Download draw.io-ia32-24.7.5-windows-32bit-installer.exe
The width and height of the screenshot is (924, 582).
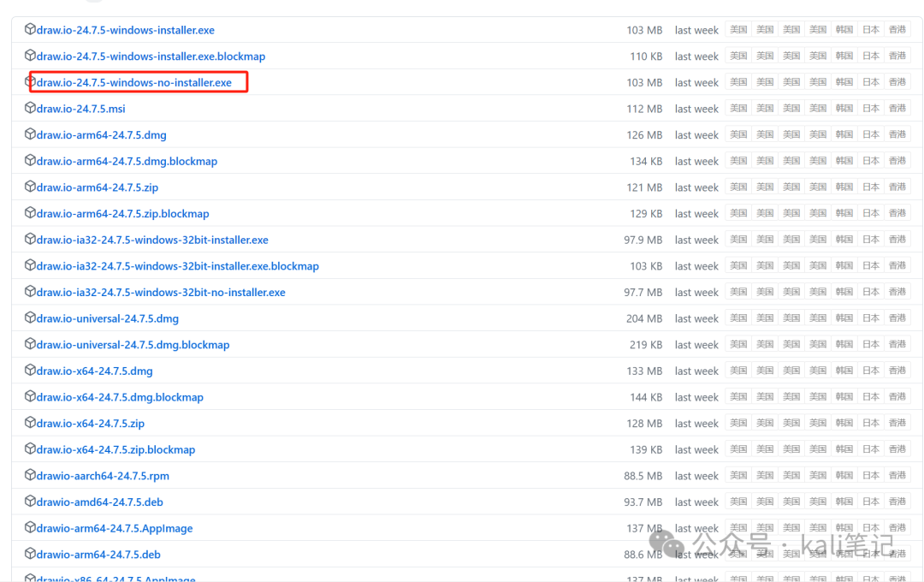tap(152, 240)
